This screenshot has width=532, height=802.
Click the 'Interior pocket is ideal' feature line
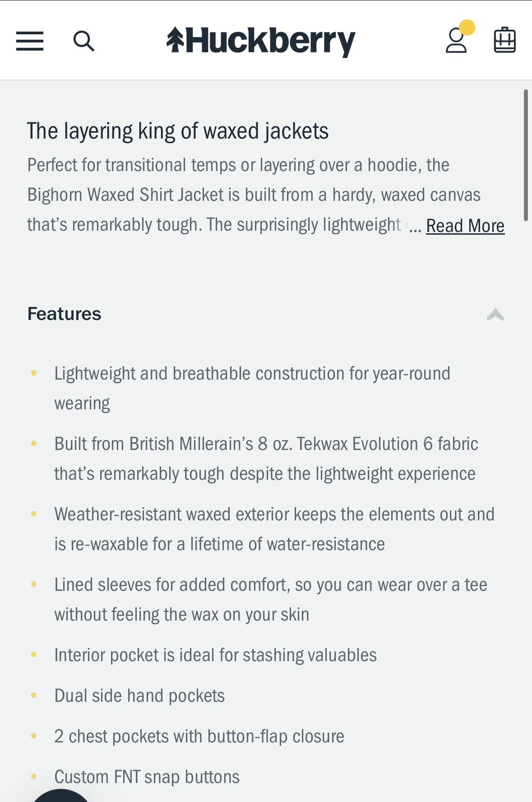point(215,655)
